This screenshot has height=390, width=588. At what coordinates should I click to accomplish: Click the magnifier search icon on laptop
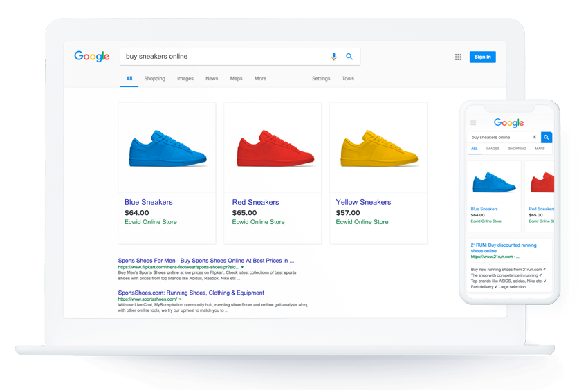click(x=349, y=57)
